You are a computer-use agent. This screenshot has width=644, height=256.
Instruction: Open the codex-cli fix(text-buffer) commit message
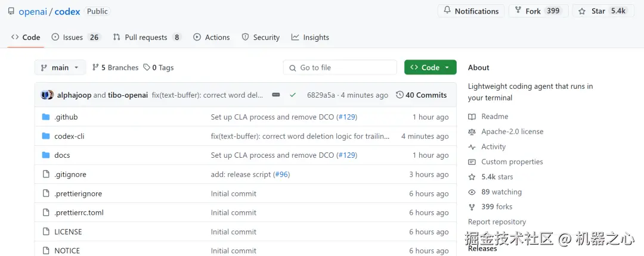[x=300, y=136]
